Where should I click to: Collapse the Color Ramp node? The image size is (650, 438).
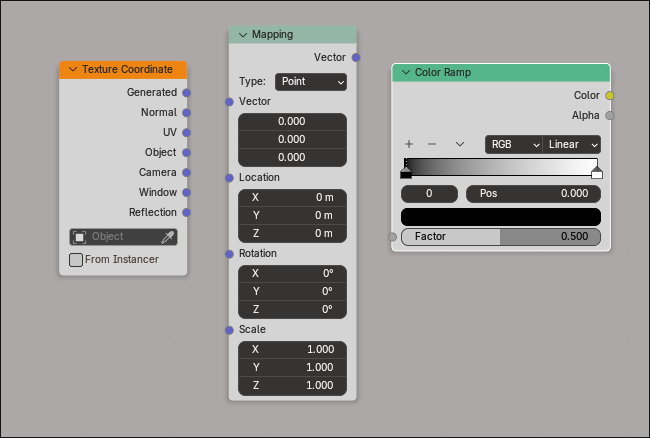tap(406, 73)
